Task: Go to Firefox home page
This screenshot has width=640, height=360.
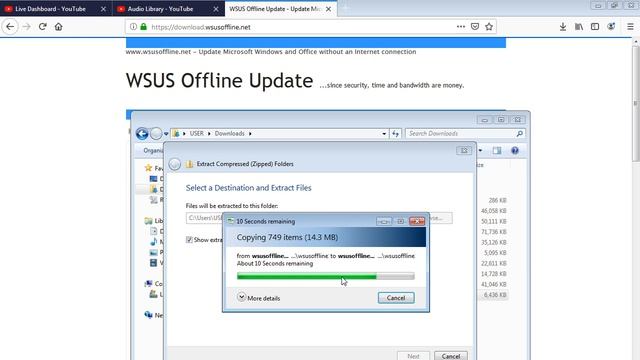Action: pyautogui.click(x=58, y=27)
